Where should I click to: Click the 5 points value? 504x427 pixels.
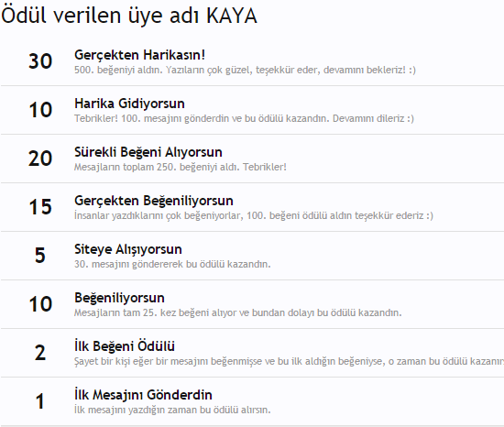(40, 255)
